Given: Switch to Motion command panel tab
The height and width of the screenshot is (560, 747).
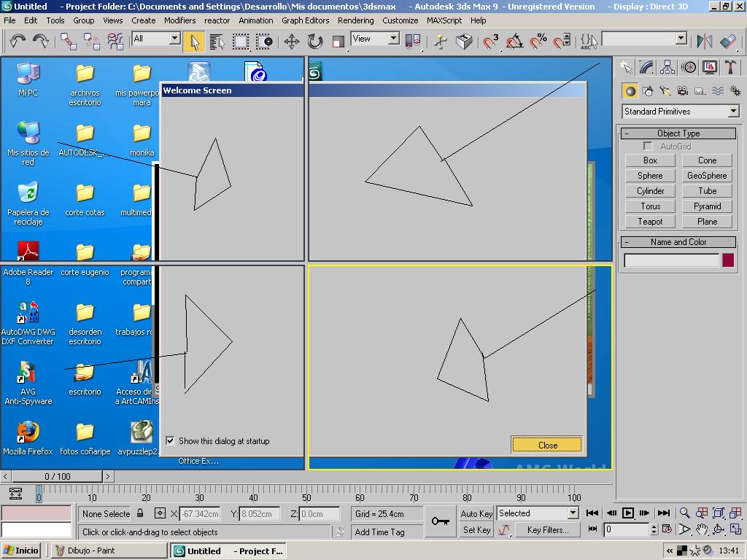Looking at the screenshot, I should [x=689, y=68].
